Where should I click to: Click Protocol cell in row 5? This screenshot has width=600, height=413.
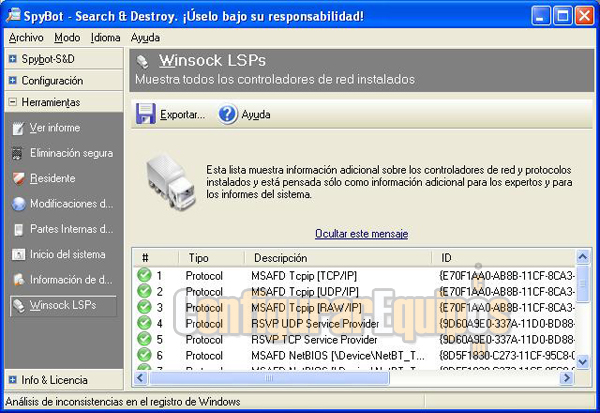pos(204,340)
